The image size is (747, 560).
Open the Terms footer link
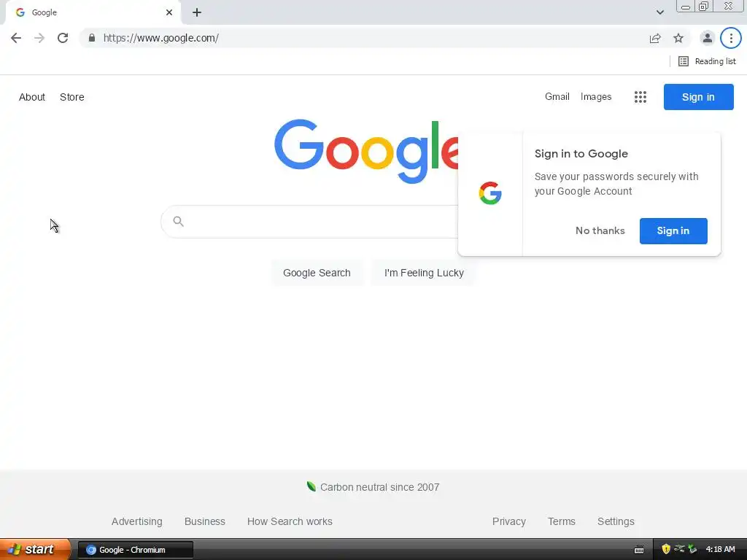(x=562, y=521)
